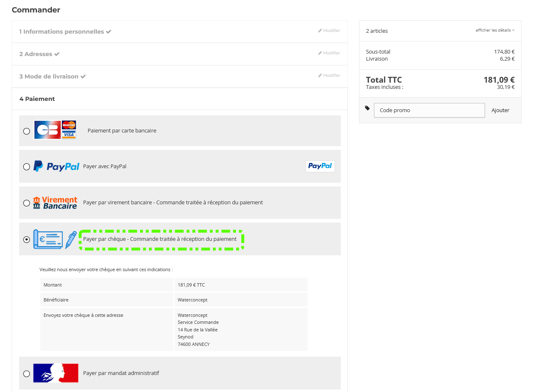Click the French Republic Marianne logo
Viewport: 534px width, 392px height.
coord(56,373)
